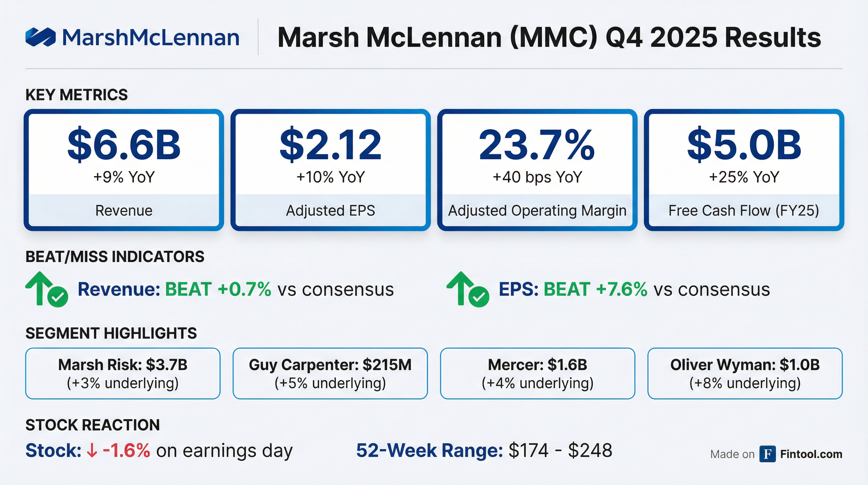Click the green up arrow beside EPS beat
Screen dimensions: 868x485
coord(460,287)
